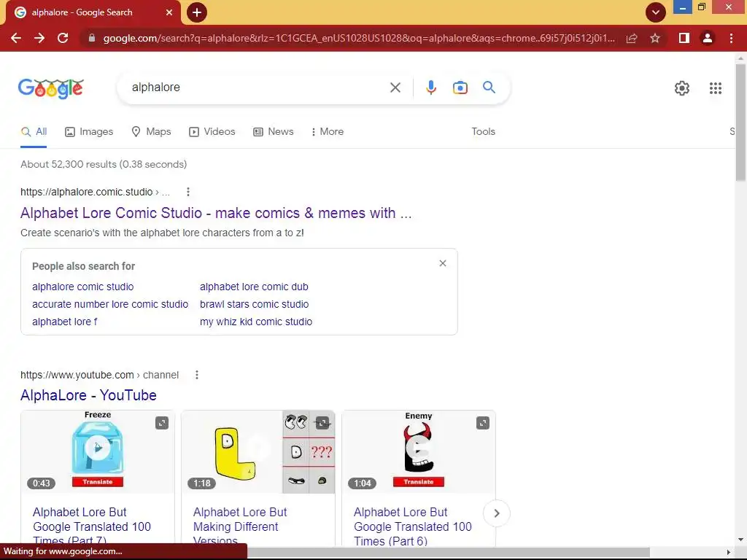Submit search with magnifier icon
Image resolution: width=747 pixels, height=560 pixels.
tap(489, 87)
